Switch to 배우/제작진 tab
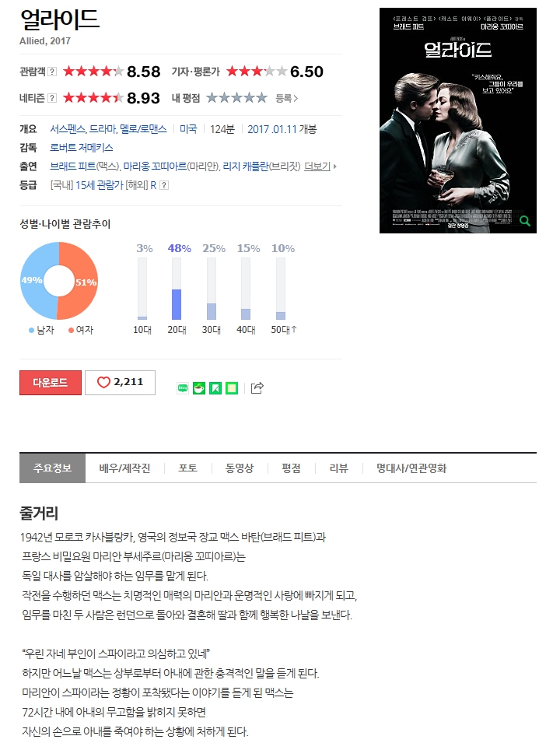Image resolution: width=560 pixels, height=743 pixels. (x=124, y=468)
